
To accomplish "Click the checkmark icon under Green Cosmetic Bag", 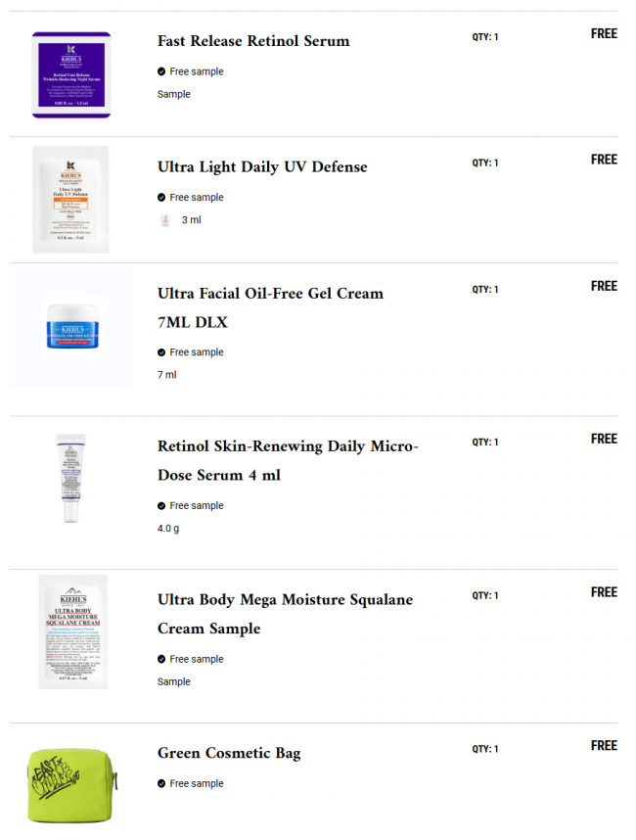I will [x=161, y=783].
